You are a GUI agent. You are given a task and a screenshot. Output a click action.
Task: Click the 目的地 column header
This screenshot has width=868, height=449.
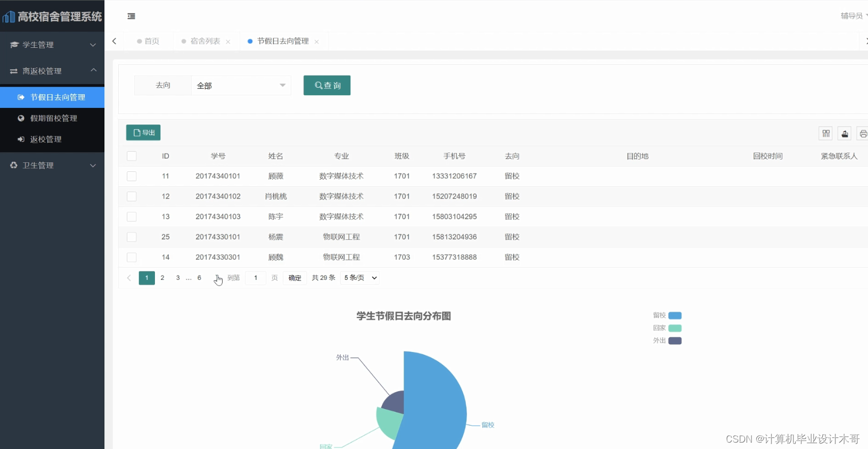point(637,156)
